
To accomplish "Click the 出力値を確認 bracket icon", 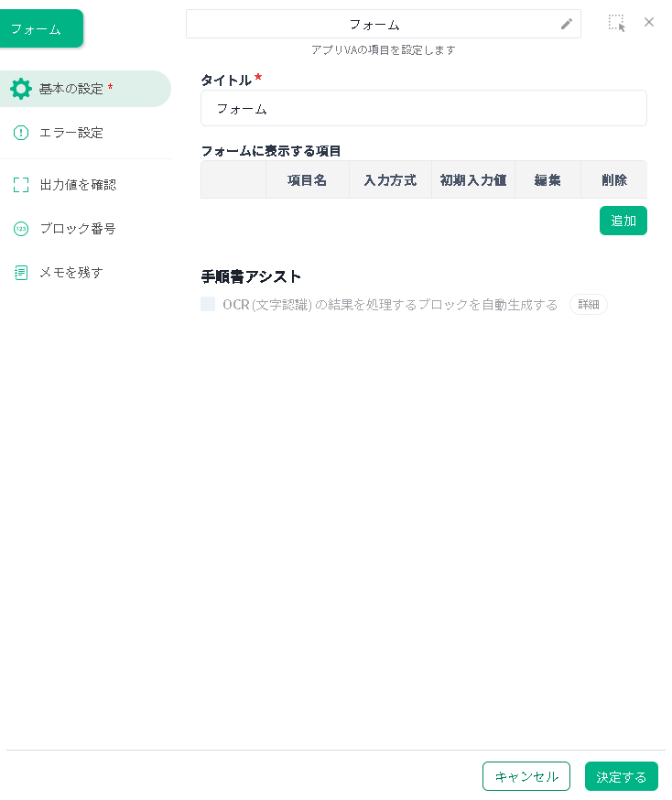I will pos(21,185).
